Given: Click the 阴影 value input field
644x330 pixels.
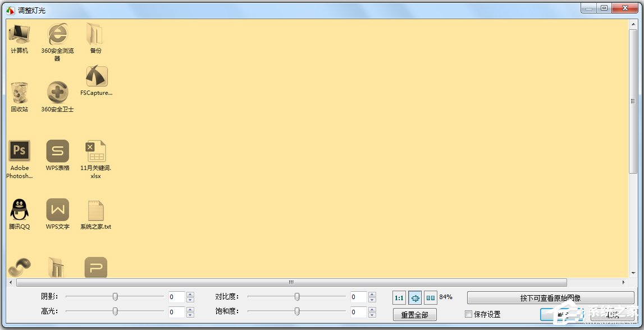Looking at the screenshot, I should tap(177, 297).
